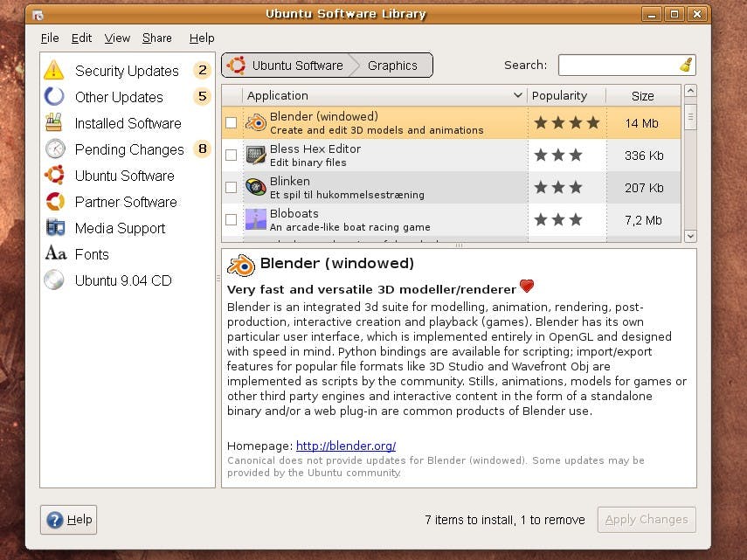Select Fonts in sidebar
Image resolution: width=747 pixels, height=560 pixels.
pyautogui.click(x=128, y=254)
